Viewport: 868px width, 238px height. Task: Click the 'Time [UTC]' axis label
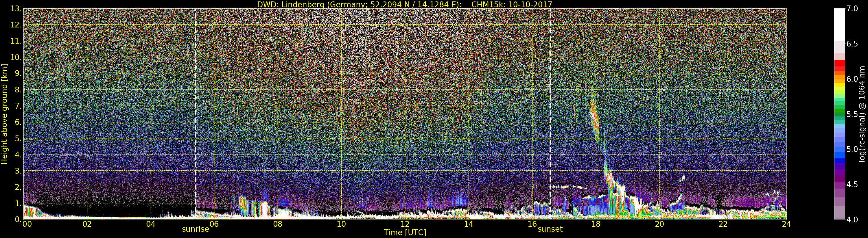pos(405,232)
